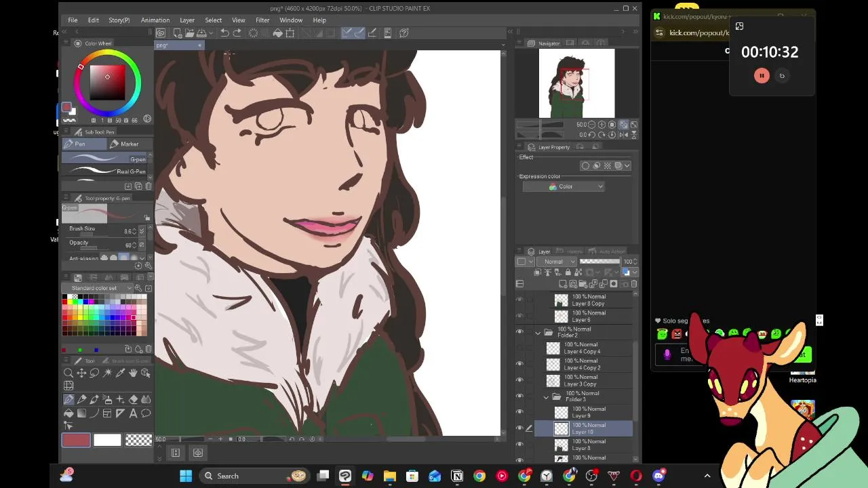Screen dimensions: 868x488
Task: Click the Open file folder icon
Action: (x=189, y=33)
